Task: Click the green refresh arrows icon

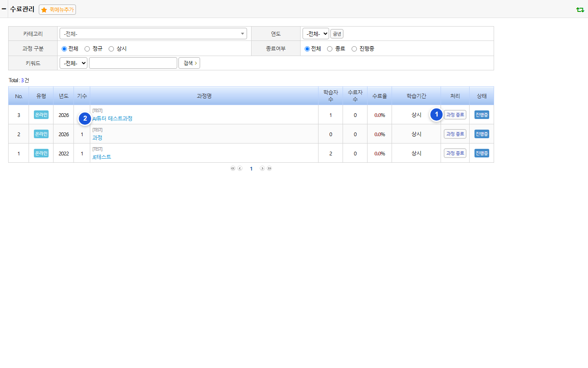Action: (580, 9)
